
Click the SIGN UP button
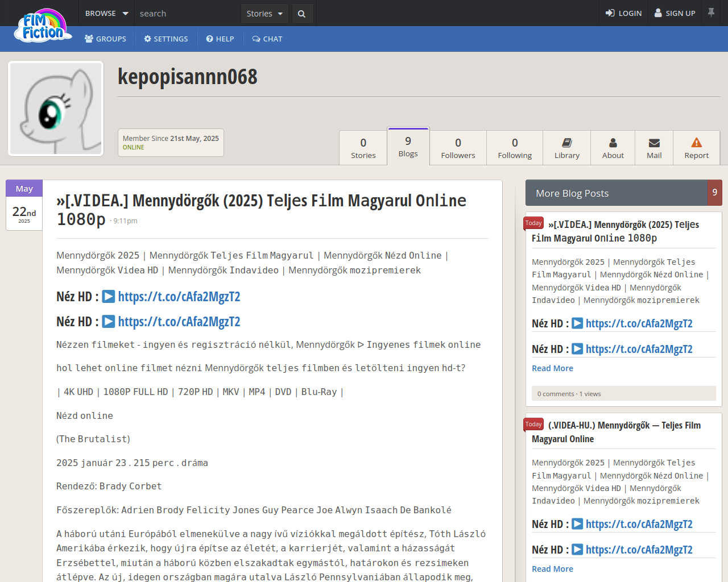click(675, 13)
